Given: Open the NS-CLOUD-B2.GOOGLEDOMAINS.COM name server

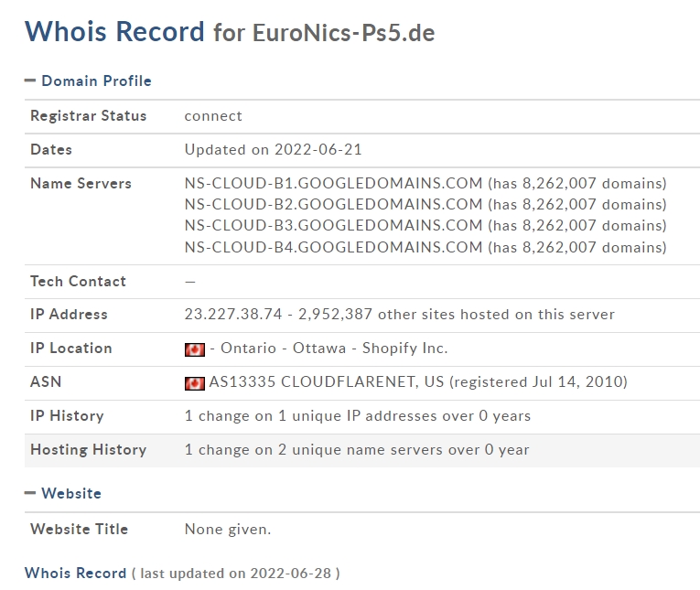Looking at the screenshot, I should [x=333, y=204].
